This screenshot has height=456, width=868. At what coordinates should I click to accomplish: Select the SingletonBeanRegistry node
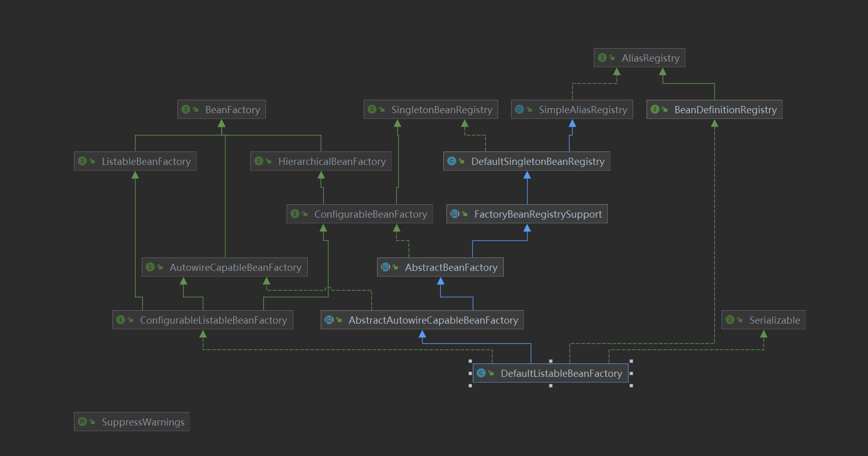click(431, 110)
